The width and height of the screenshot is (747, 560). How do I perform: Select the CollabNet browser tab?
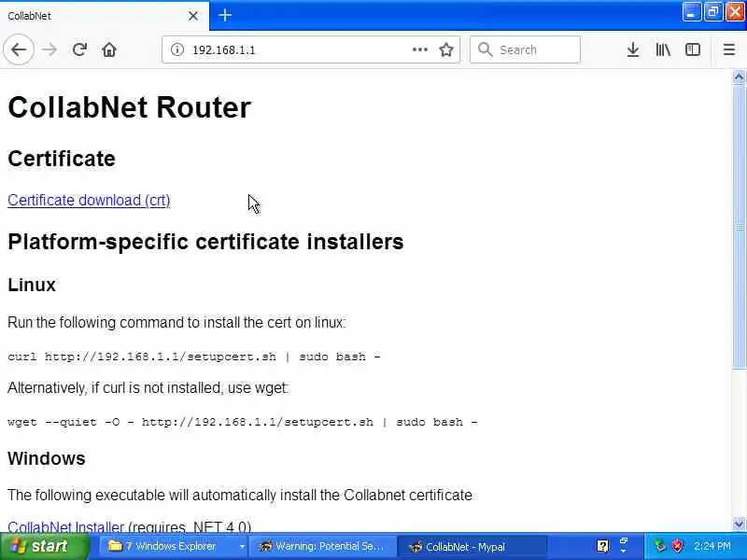click(105, 16)
